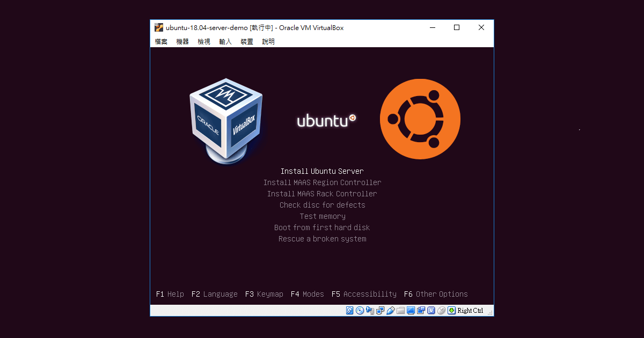The image size is (644, 338).
Task: Choose Check disc for defects
Action: 322,205
